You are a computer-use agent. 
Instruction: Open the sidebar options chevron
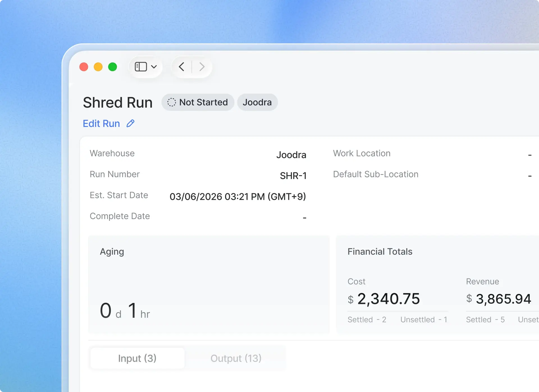pos(154,67)
